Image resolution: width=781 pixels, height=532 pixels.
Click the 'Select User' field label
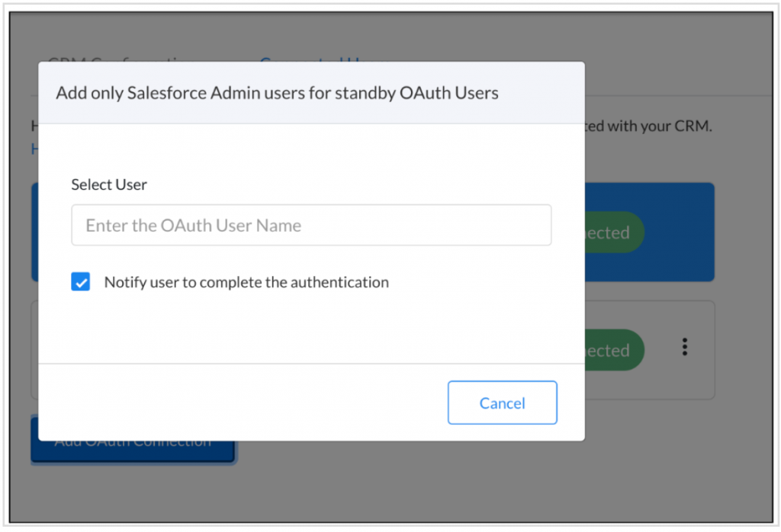tap(109, 184)
